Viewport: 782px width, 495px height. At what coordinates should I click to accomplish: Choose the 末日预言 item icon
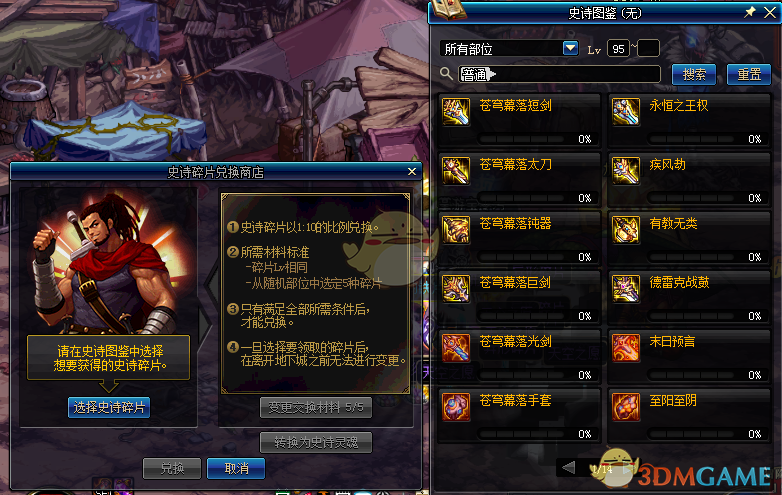625,347
